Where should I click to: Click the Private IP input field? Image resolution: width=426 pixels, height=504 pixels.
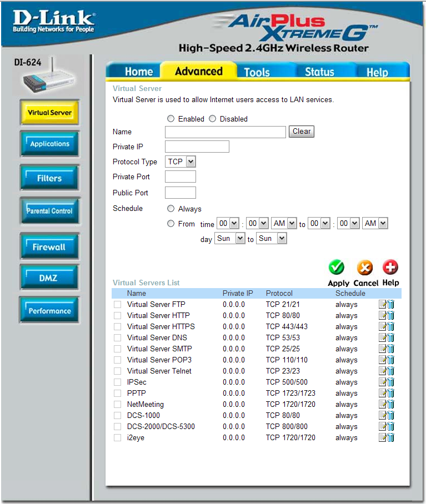(x=197, y=147)
